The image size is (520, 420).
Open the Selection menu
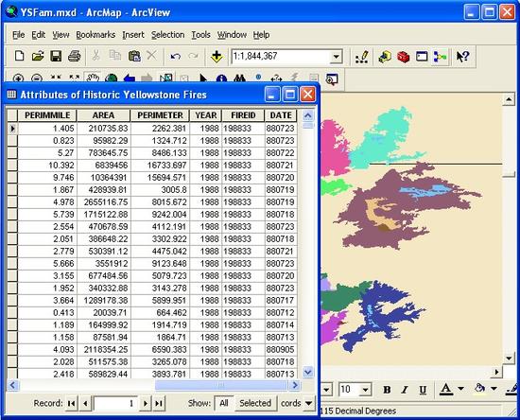167,34
